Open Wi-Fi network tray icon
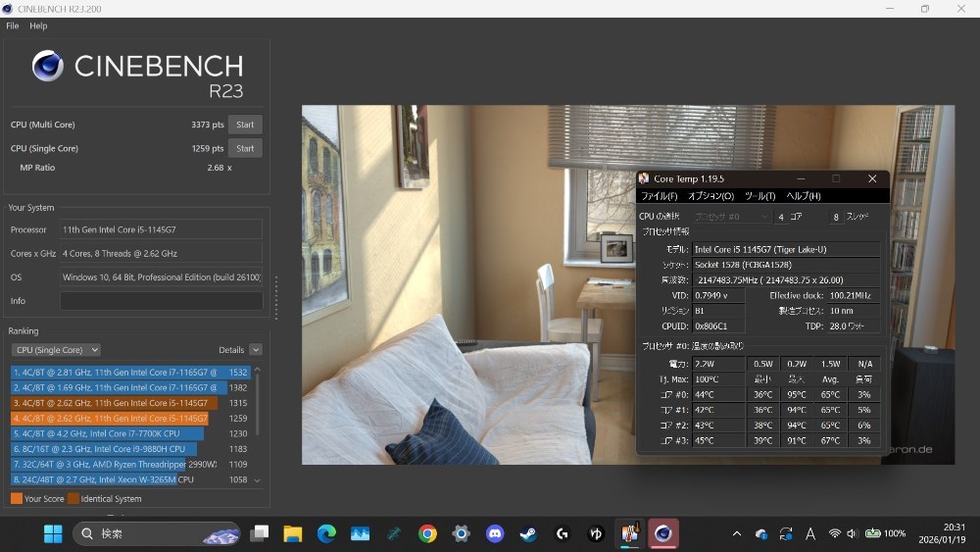The image size is (980, 552). point(834,533)
